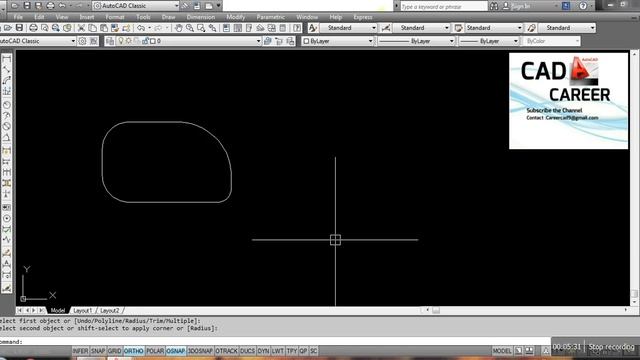This screenshot has width=640, height=360.
Task: Select the Pan hand tool
Action: [x=178, y=28]
